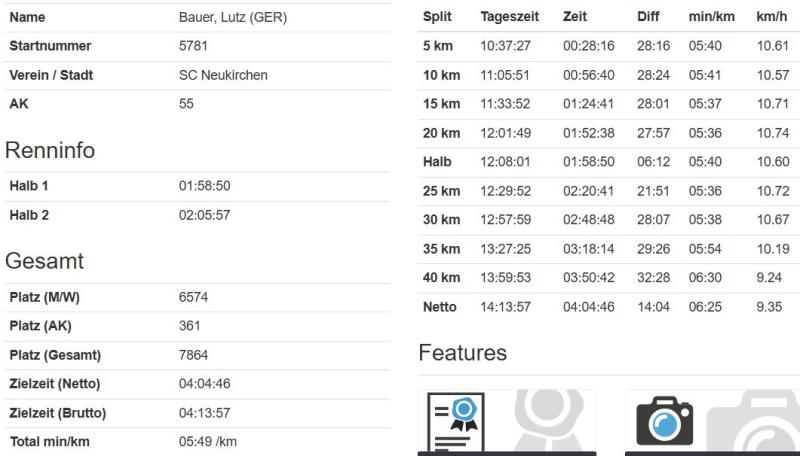Select the Netto split row label
The image size is (800, 456).
coord(440,307)
